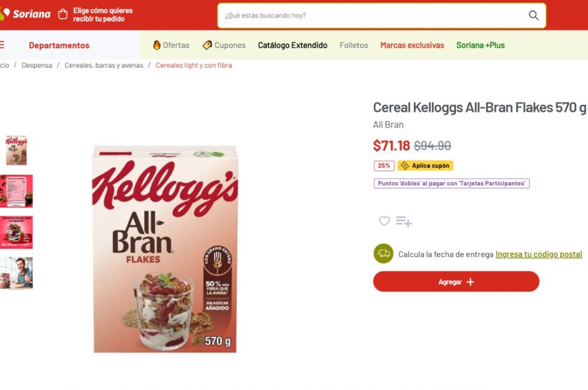Screen dimensions: 588x390
Task: Select the thumbnail showing a smiling man
Action: pyautogui.click(x=16, y=273)
